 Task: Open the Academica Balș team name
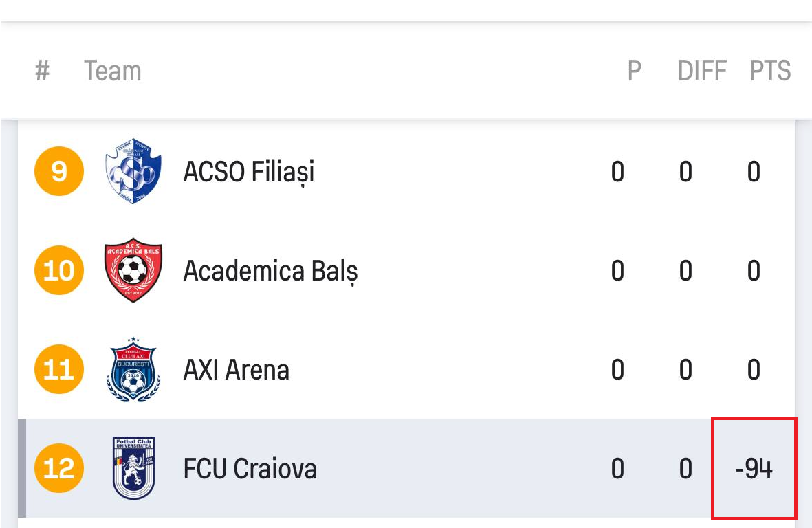(x=271, y=272)
